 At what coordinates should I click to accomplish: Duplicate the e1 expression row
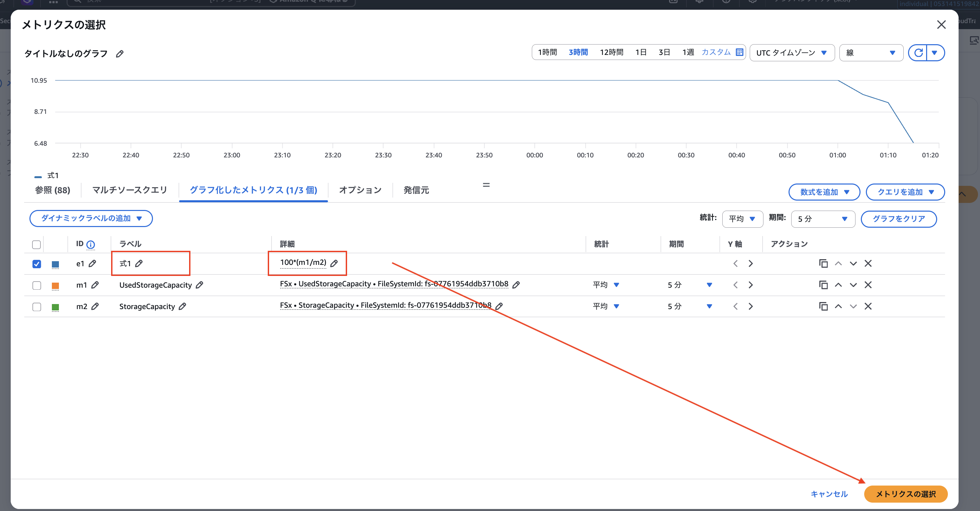tap(823, 263)
